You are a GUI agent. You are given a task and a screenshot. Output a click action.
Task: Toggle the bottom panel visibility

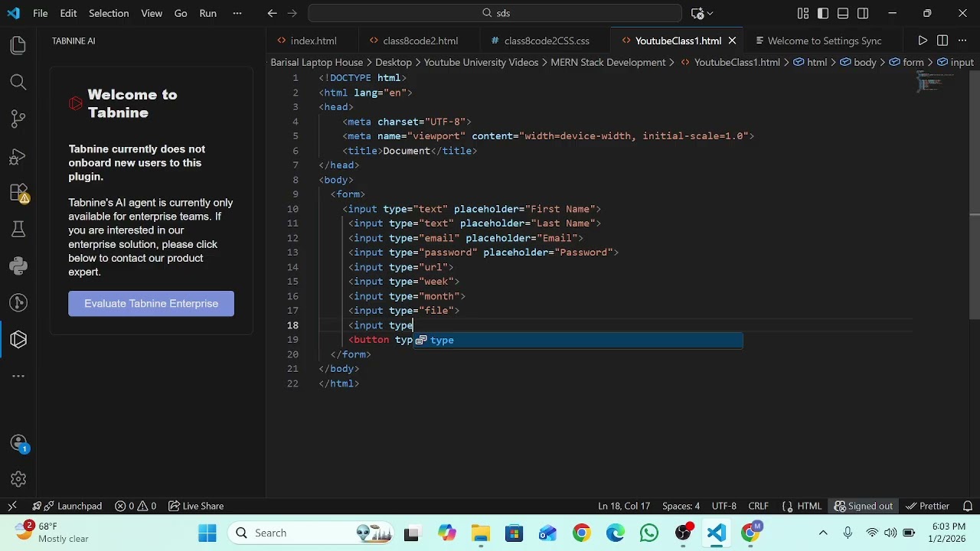(x=843, y=13)
